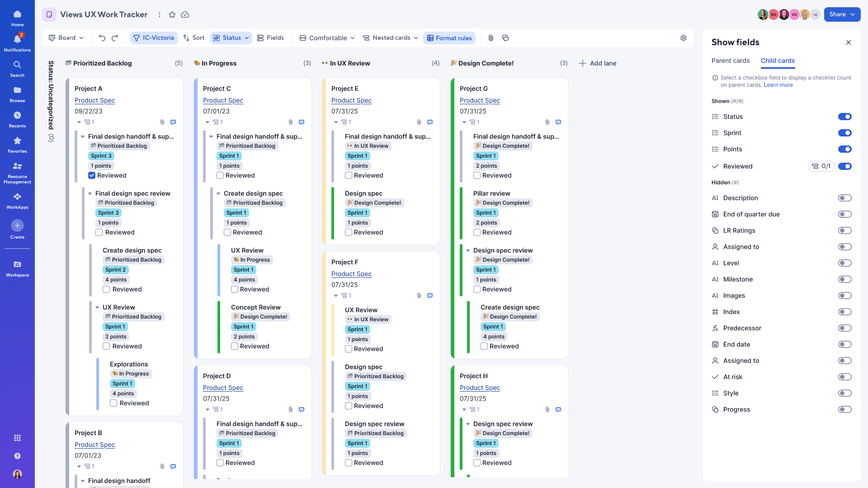Open the Comfortable density dropdown
This screenshot has width=868, height=488.
click(326, 38)
